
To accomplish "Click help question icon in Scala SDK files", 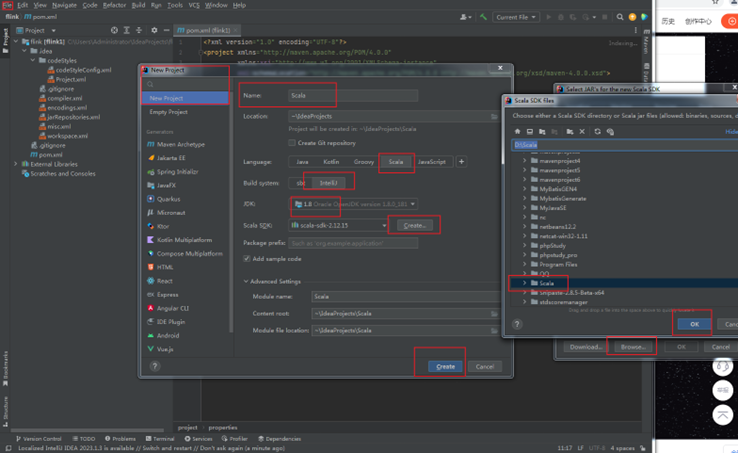I will pos(517,324).
